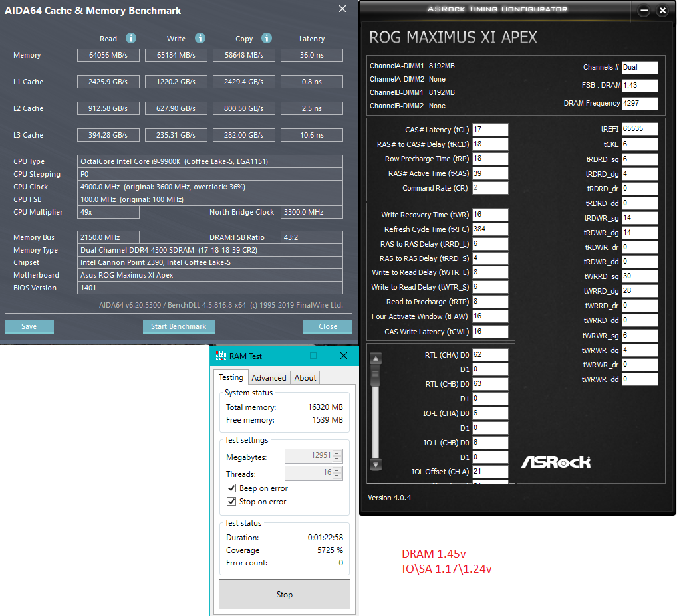
Task: Click the tWRRD_sg field showing 30
Action: (x=640, y=276)
